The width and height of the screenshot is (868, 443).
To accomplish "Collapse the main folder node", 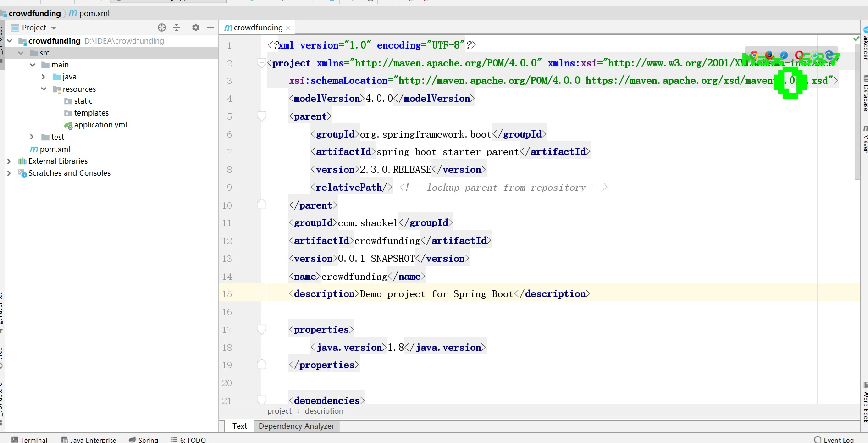I will tap(33, 65).
